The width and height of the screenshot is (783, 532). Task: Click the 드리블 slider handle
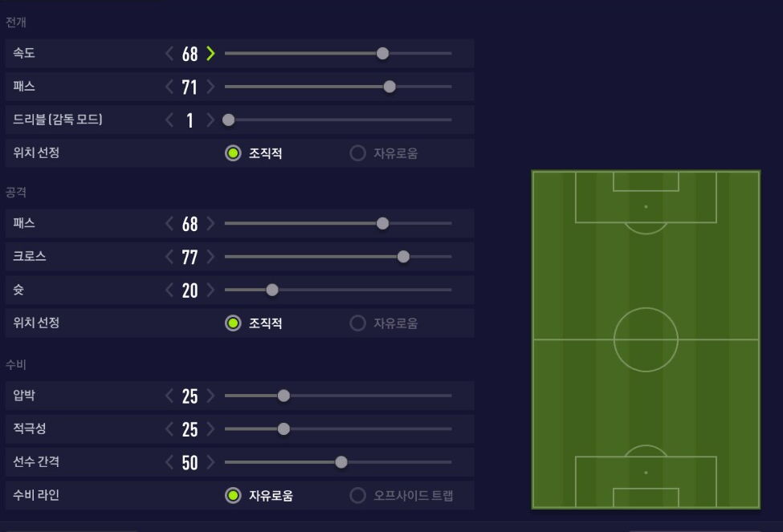pyautogui.click(x=228, y=120)
